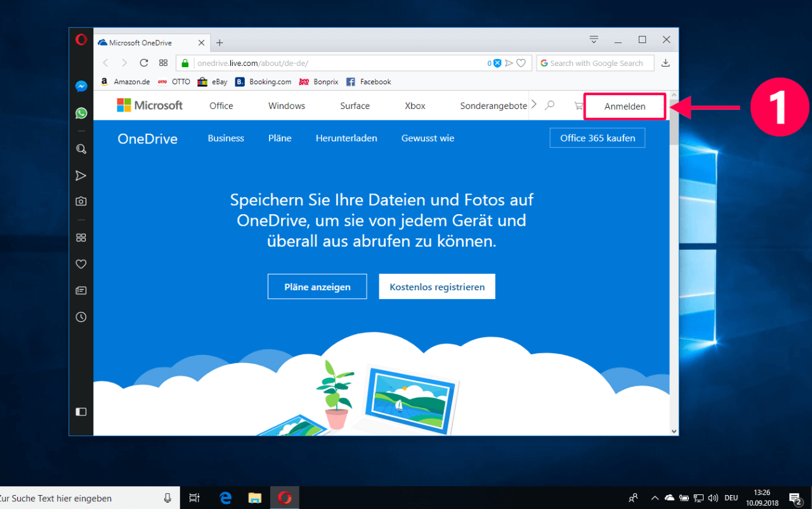Close the Microsoft OneDrive tab
The height and width of the screenshot is (509, 812).
[x=202, y=42]
